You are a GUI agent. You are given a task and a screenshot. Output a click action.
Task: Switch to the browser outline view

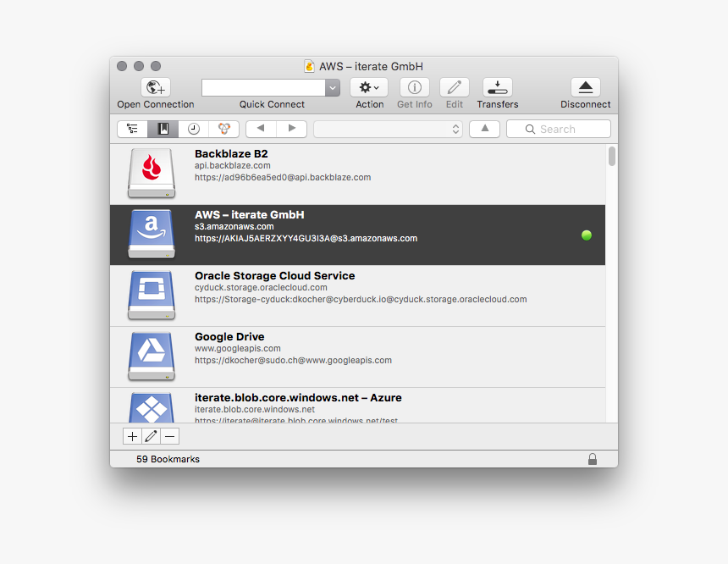[132, 129]
